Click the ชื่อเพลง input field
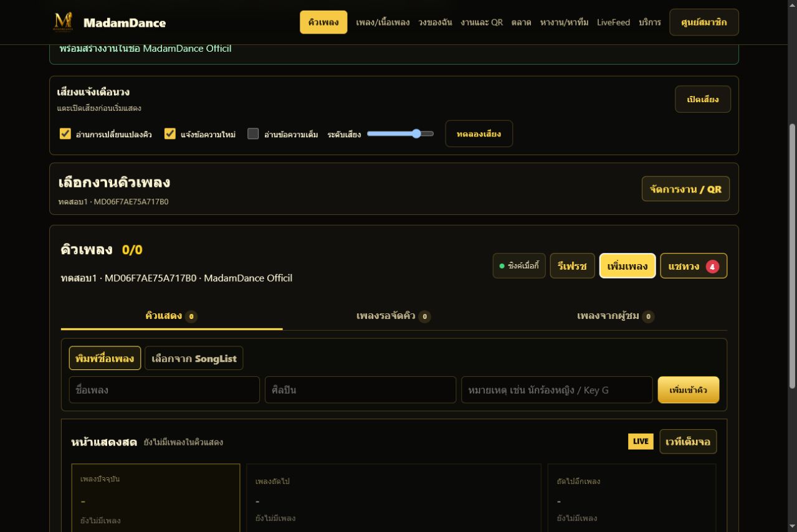797x532 pixels. (x=165, y=390)
